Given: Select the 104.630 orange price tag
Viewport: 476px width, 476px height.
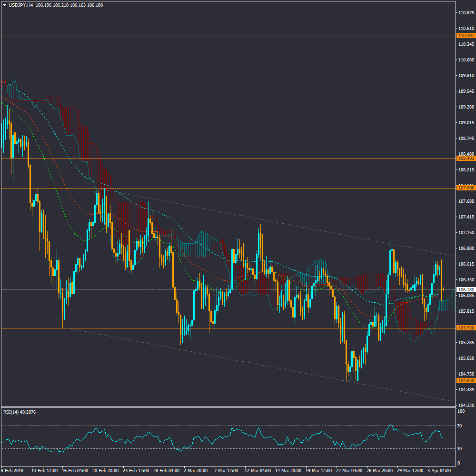Looking at the screenshot, I should [465, 381].
